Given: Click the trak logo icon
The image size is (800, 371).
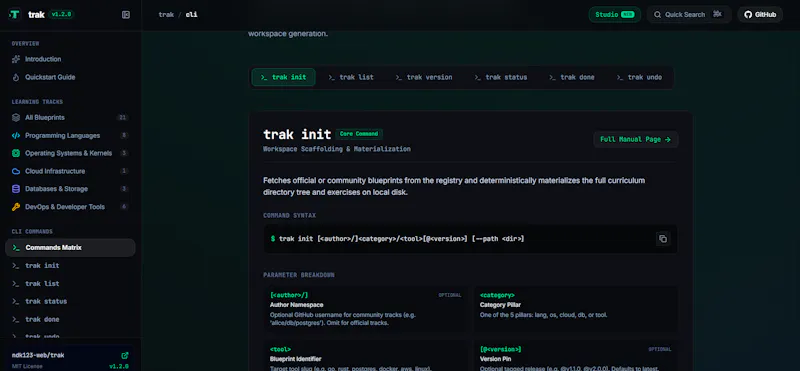Looking at the screenshot, I should (15, 15).
